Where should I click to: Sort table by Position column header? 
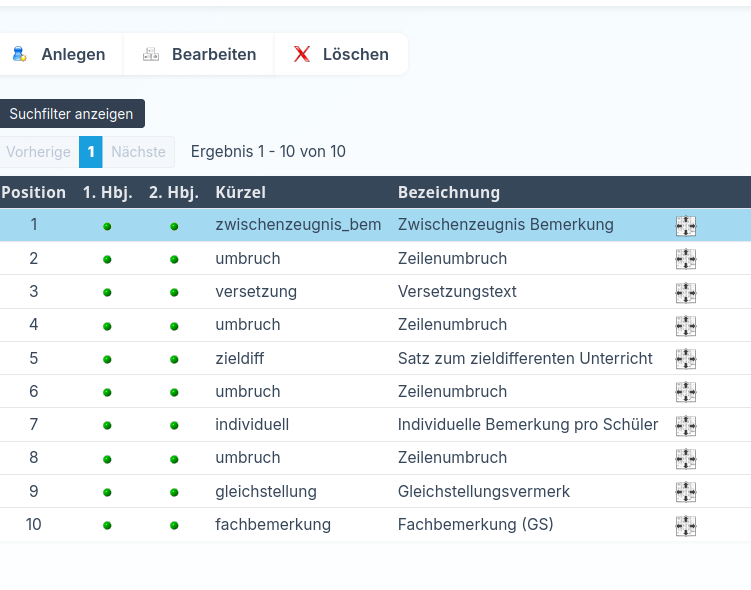[33, 192]
